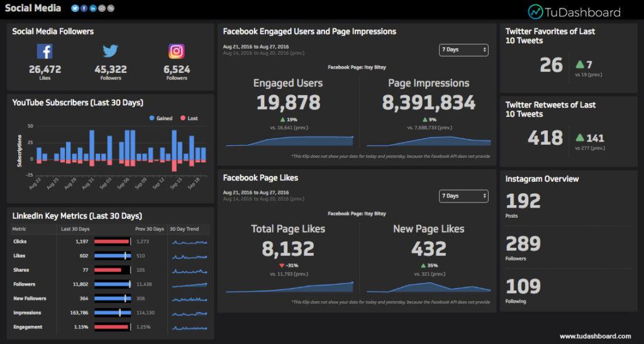Open 7 Days dropdown for Facebook Page Likes
This screenshot has height=344, width=644.
(x=464, y=196)
